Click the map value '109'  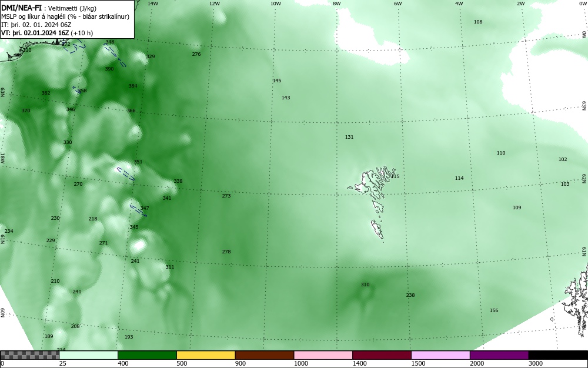click(517, 208)
